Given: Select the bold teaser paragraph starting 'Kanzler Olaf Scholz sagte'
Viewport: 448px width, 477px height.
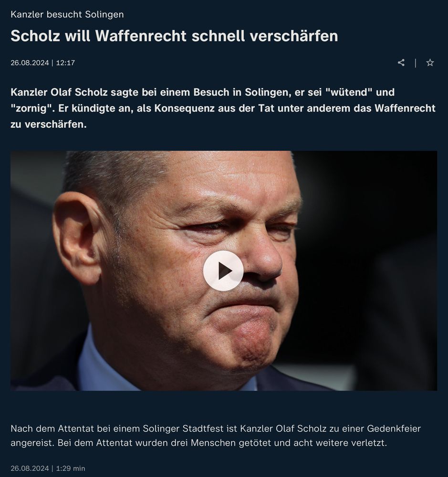Looking at the screenshot, I should coord(223,108).
